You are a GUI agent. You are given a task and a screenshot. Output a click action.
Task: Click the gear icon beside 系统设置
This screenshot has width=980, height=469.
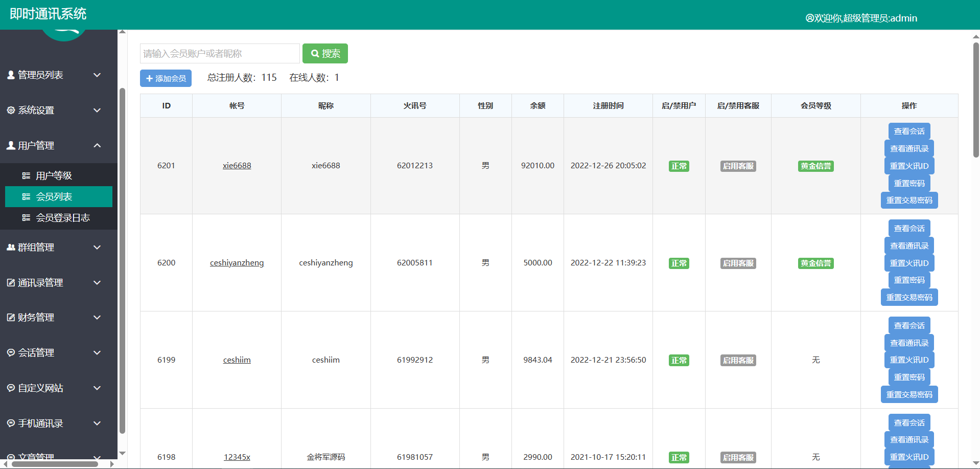coord(11,110)
